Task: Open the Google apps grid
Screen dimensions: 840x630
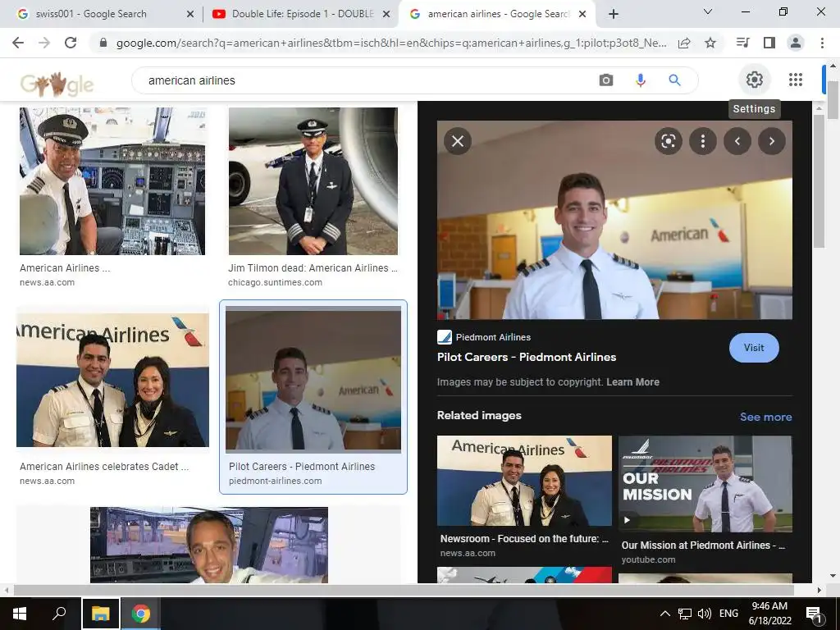Action: pyautogui.click(x=796, y=80)
